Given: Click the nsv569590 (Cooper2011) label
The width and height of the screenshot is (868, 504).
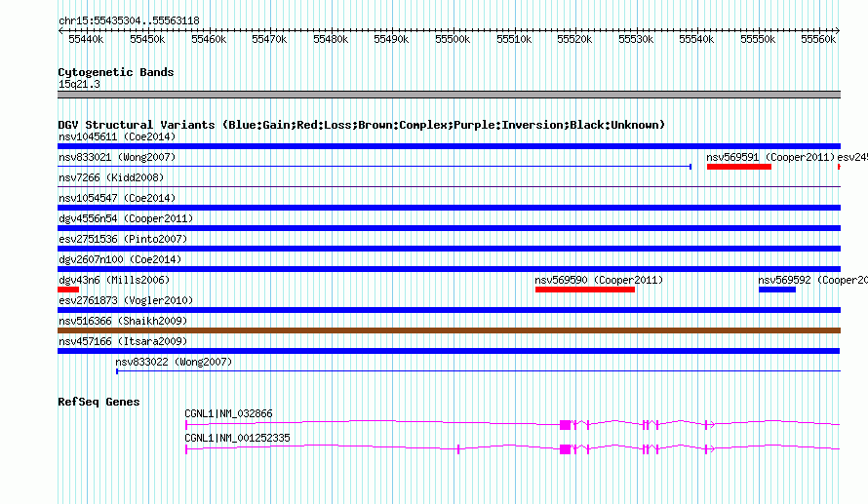Looking at the screenshot, I should coord(599,280).
